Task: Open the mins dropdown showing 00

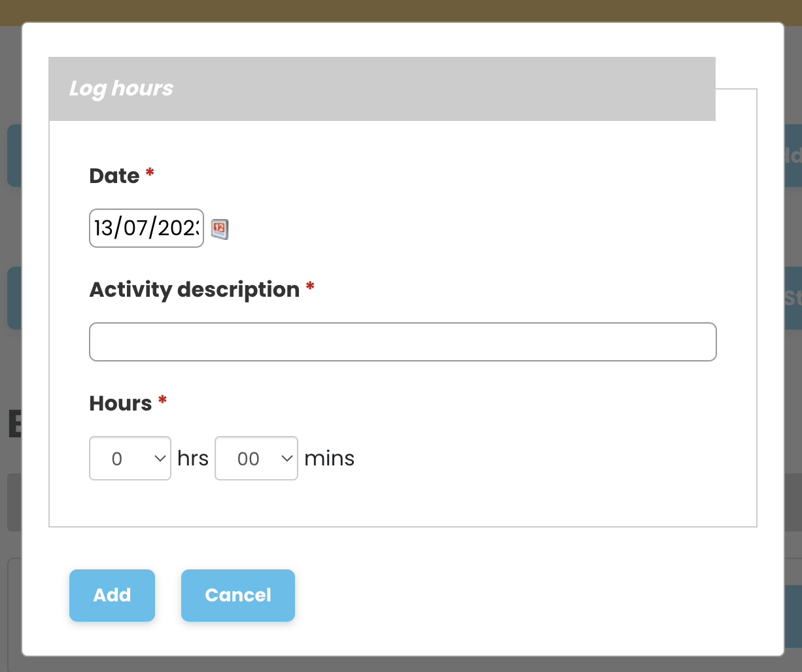Action: tap(256, 458)
